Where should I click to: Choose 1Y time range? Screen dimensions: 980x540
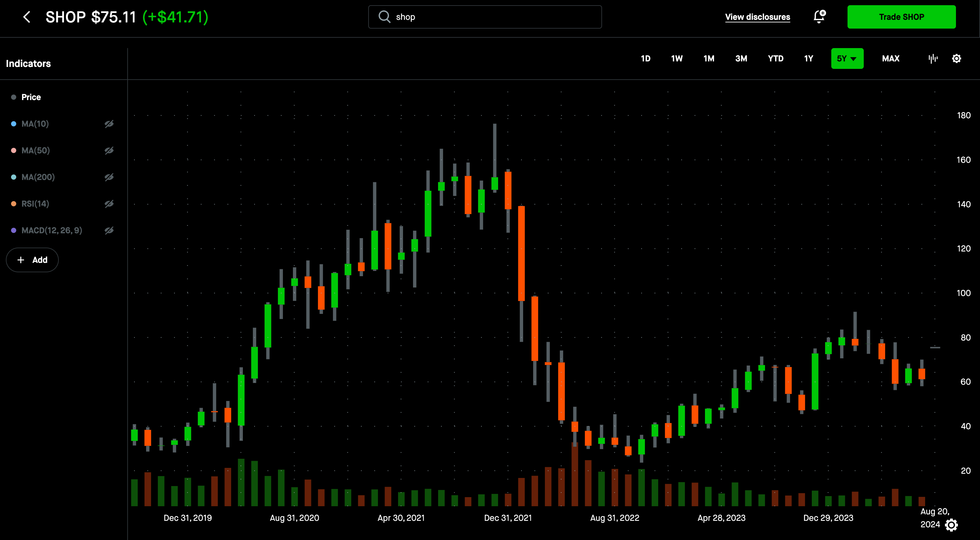click(809, 58)
